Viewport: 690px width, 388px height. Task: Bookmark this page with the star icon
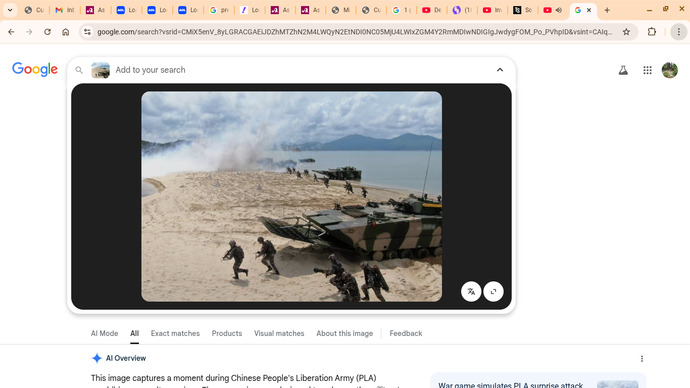(x=626, y=32)
